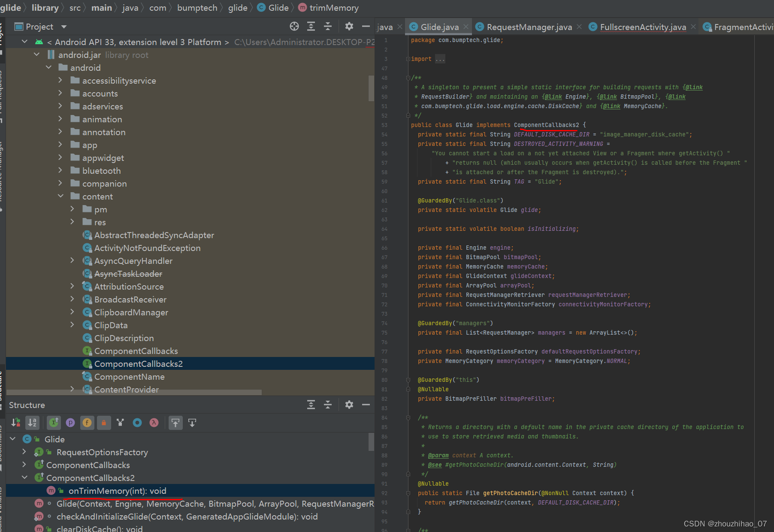
Task: Expand the pm folder
Action: click(73, 209)
